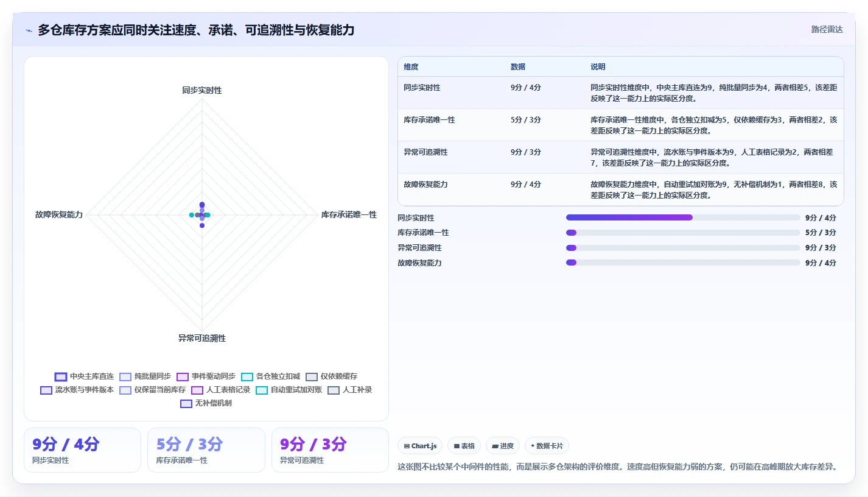The width and height of the screenshot is (868, 497).
Task: Click the 故障恢复能力 progress bar
Action: [683, 263]
